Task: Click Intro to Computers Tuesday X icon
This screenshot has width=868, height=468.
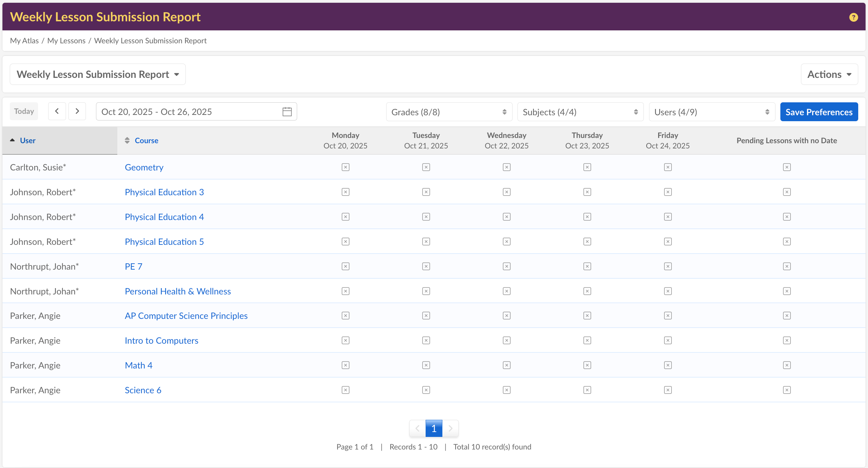Action: click(x=426, y=341)
